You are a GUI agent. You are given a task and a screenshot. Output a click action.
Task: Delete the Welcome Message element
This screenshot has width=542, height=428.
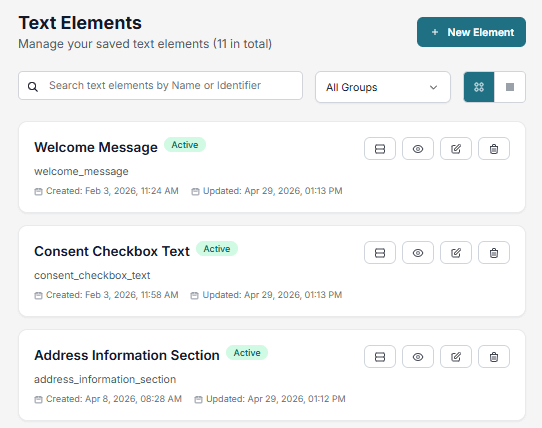[494, 149]
